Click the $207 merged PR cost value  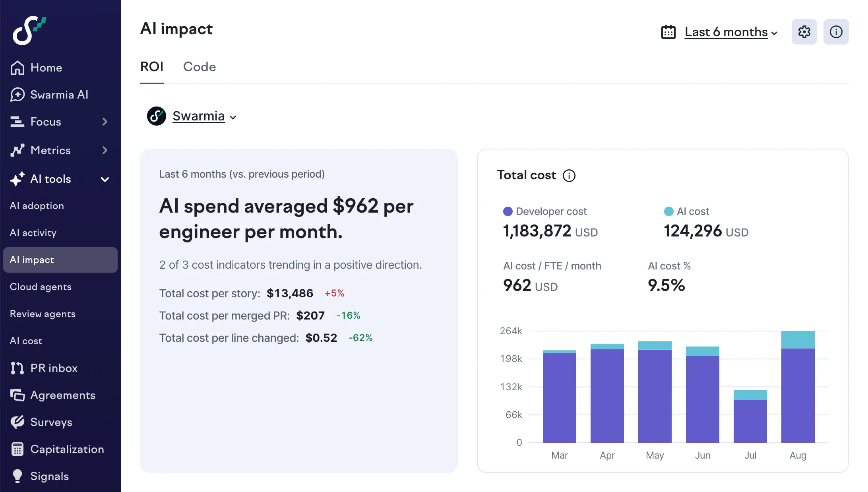coord(310,316)
